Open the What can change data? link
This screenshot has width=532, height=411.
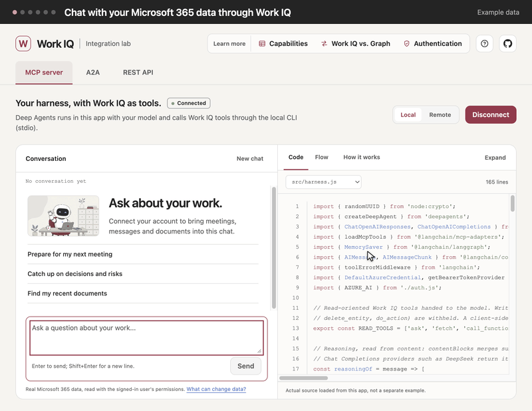[216, 389]
